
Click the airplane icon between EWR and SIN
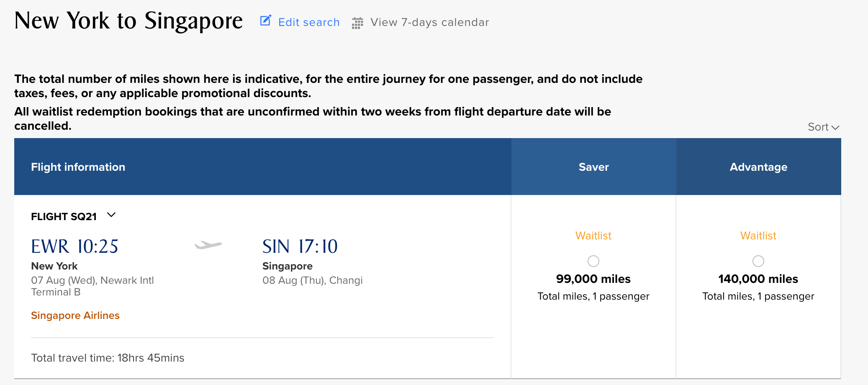[x=208, y=245]
